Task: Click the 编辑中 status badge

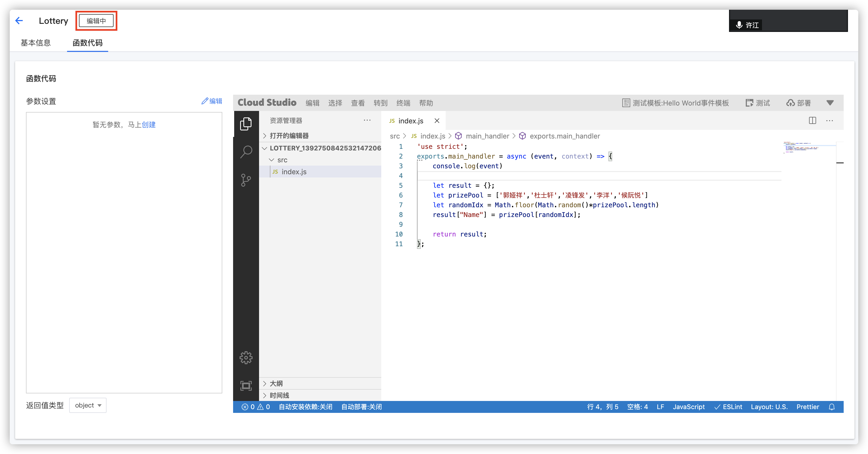Action: coord(96,21)
